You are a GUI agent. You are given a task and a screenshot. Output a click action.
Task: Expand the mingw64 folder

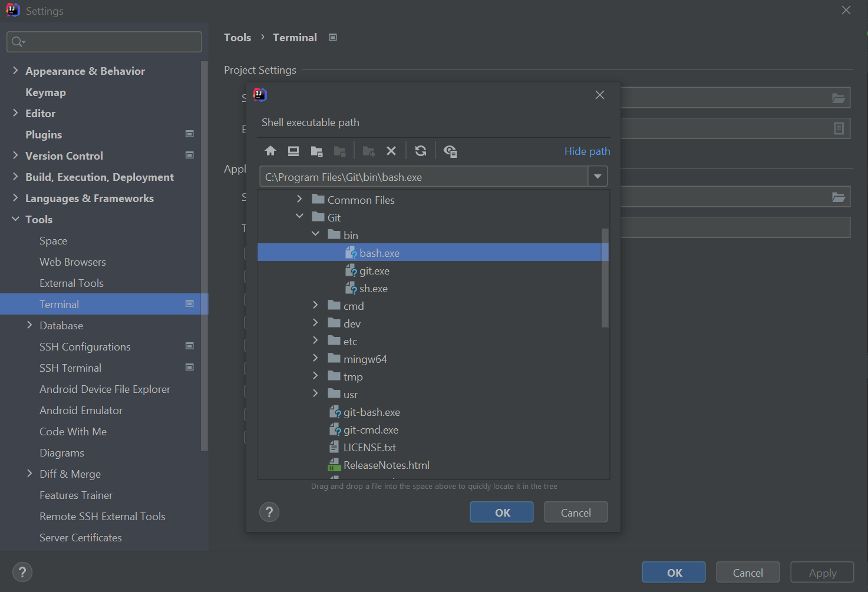click(x=316, y=358)
